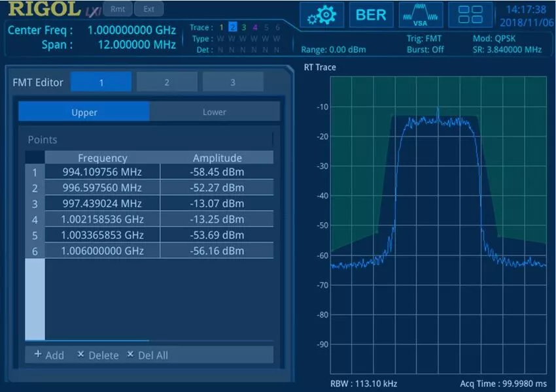Click the Range: 0.00 dBm readout
This screenshot has width=556, height=392.
pos(334,50)
